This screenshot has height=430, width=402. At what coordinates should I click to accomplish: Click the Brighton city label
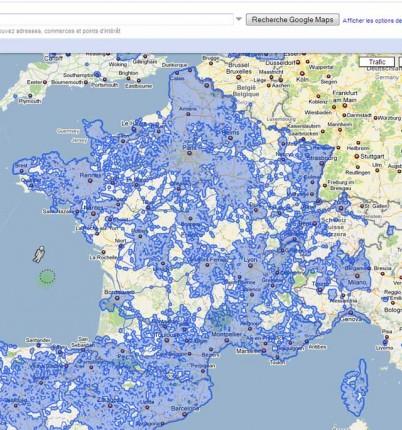coord(128,73)
